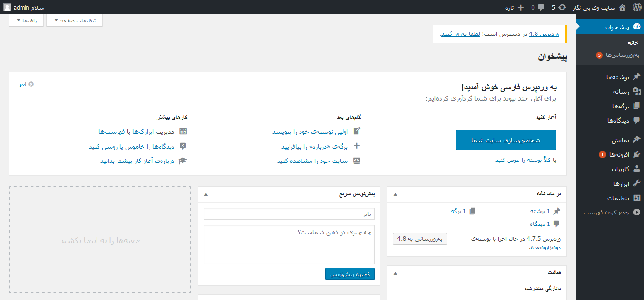644x300 pixels.
Task: Click the ذخیره پیش‌نویس button
Action: (x=350, y=274)
